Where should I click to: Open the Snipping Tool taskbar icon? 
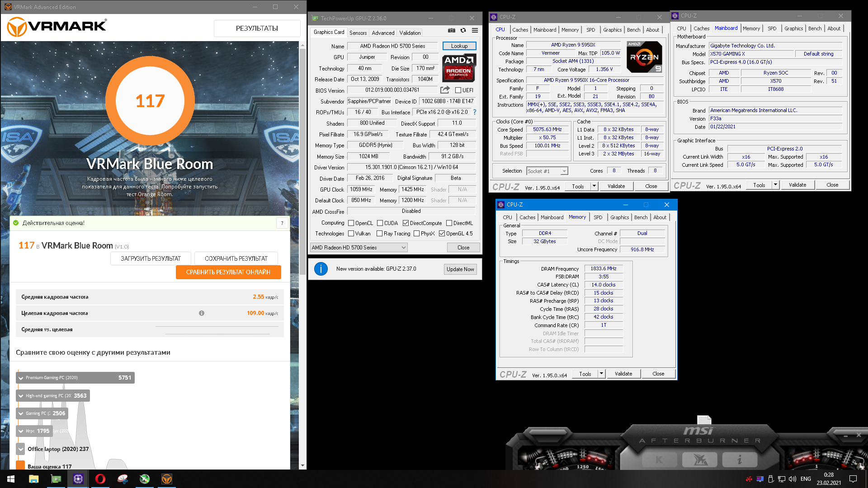pyautogui.click(x=123, y=479)
